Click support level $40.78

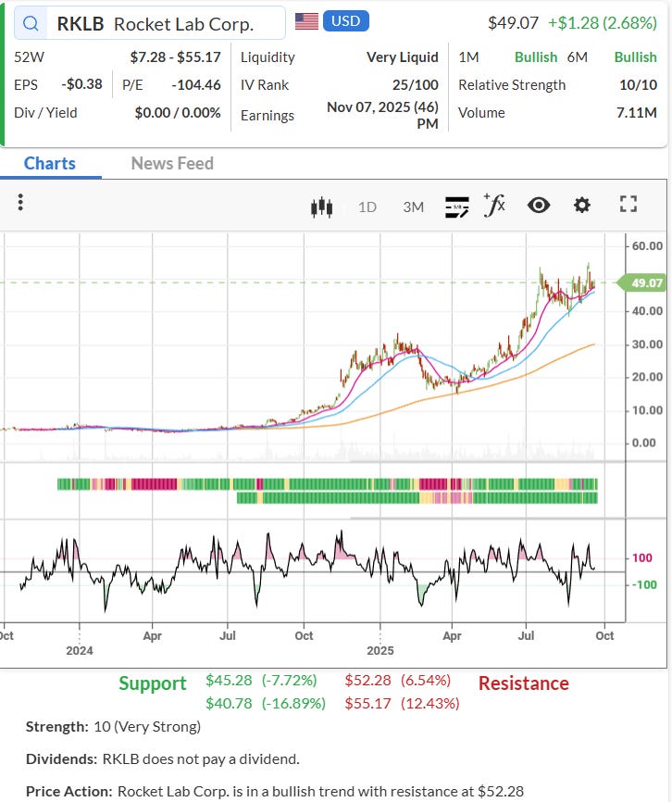229,703
